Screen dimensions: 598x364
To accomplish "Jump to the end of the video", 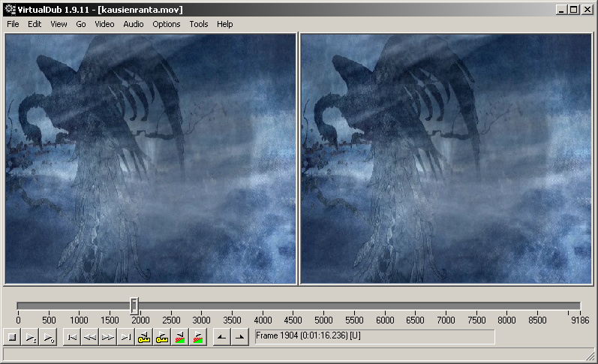I will pyautogui.click(x=126, y=337).
